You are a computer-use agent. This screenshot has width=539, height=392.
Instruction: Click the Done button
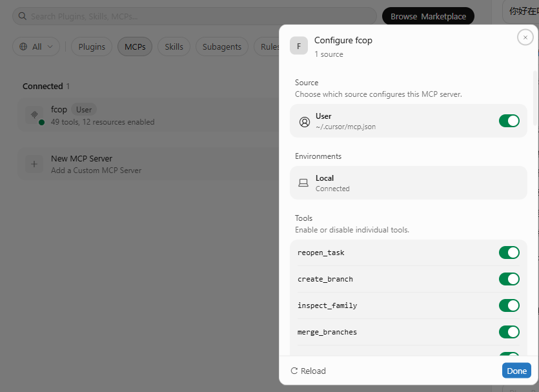[516, 371]
